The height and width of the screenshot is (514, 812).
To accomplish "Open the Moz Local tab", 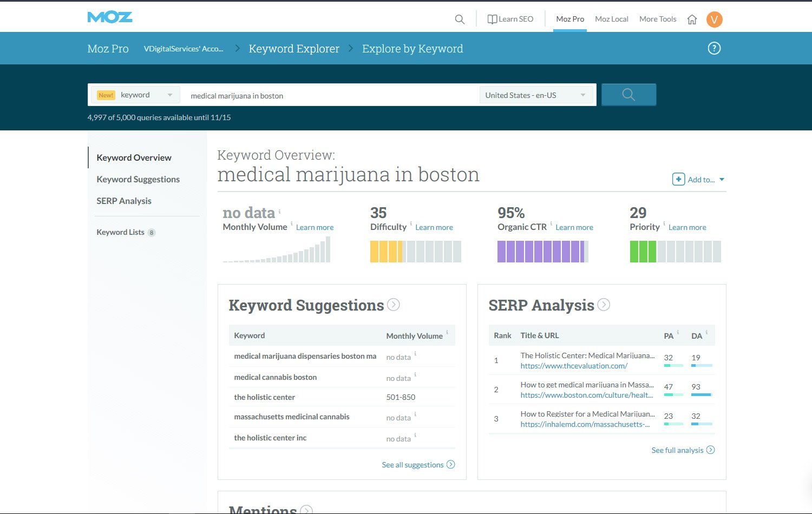I will pyautogui.click(x=612, y=19).
